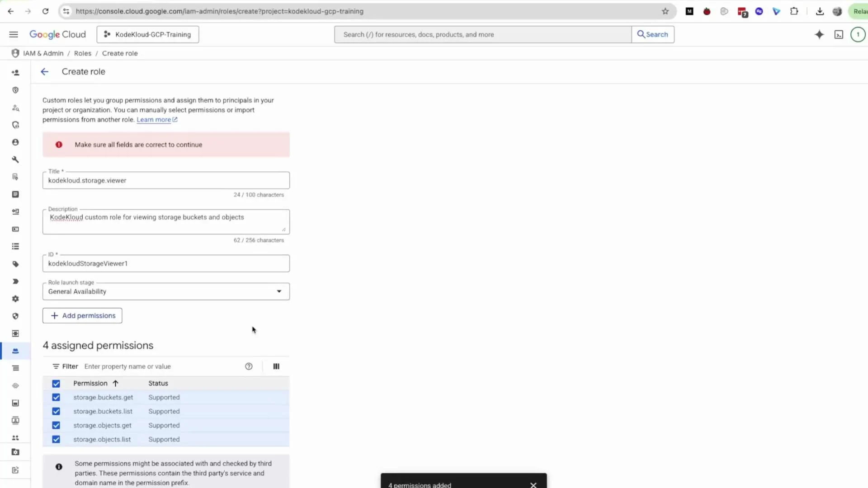
Task: Uncheck storage.buckets.get permission
Action: (56, 397)
